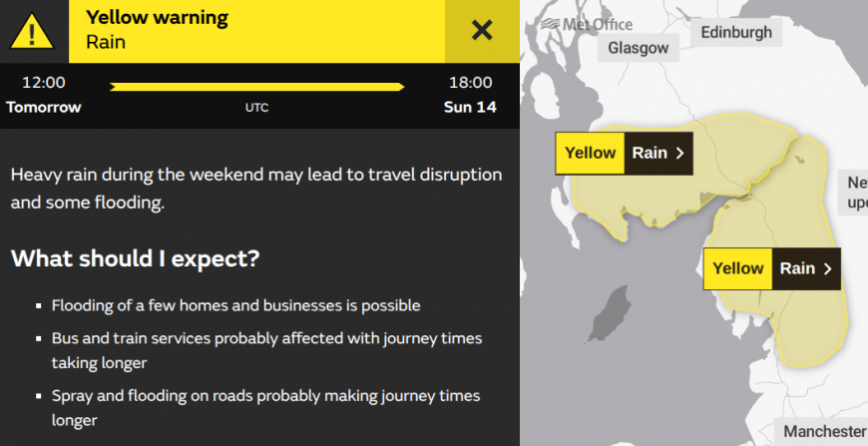The width and height of the screenshot is (868, 446).
Task: Click the heavy rain summary paragraph
Action: pos(256,189)
